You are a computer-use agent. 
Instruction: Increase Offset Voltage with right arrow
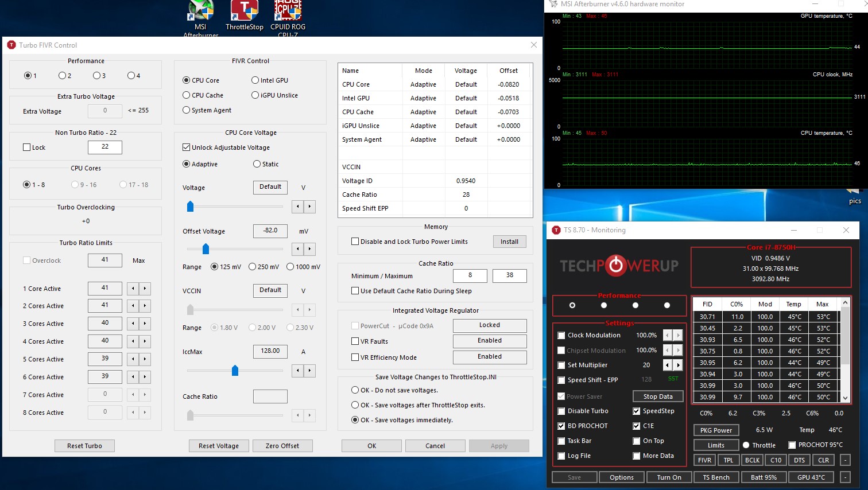[x=309, y=249]
